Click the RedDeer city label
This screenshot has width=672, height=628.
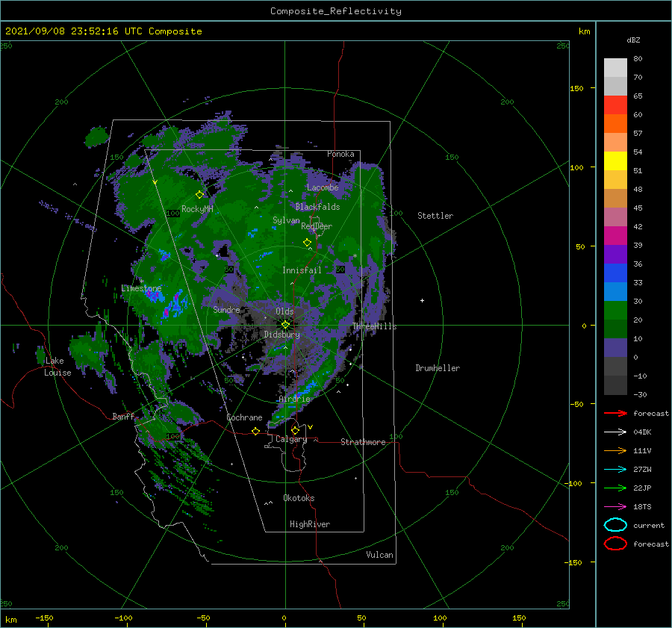pyautogui.click(x=317, y=226)
